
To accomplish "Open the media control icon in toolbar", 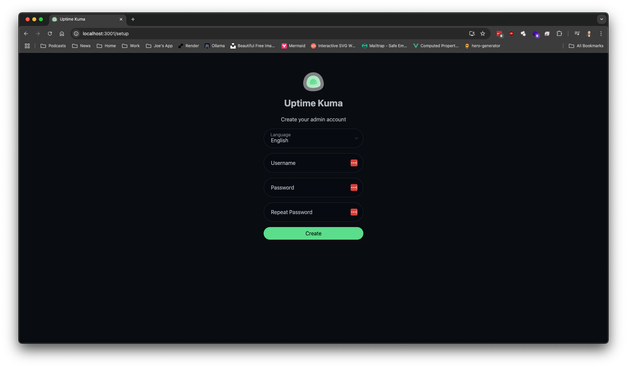I will click(x=577, y=34).
